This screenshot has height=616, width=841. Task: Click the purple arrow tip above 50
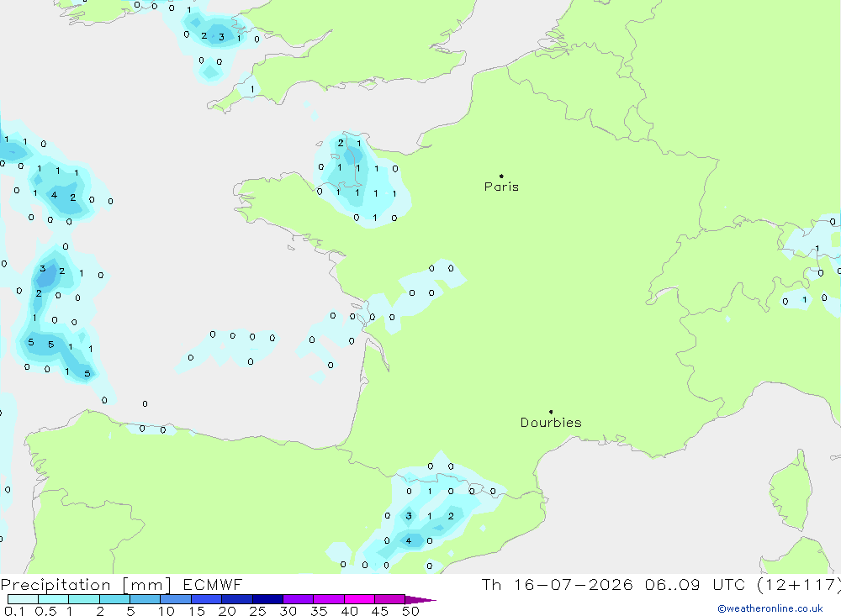(421, 600)
